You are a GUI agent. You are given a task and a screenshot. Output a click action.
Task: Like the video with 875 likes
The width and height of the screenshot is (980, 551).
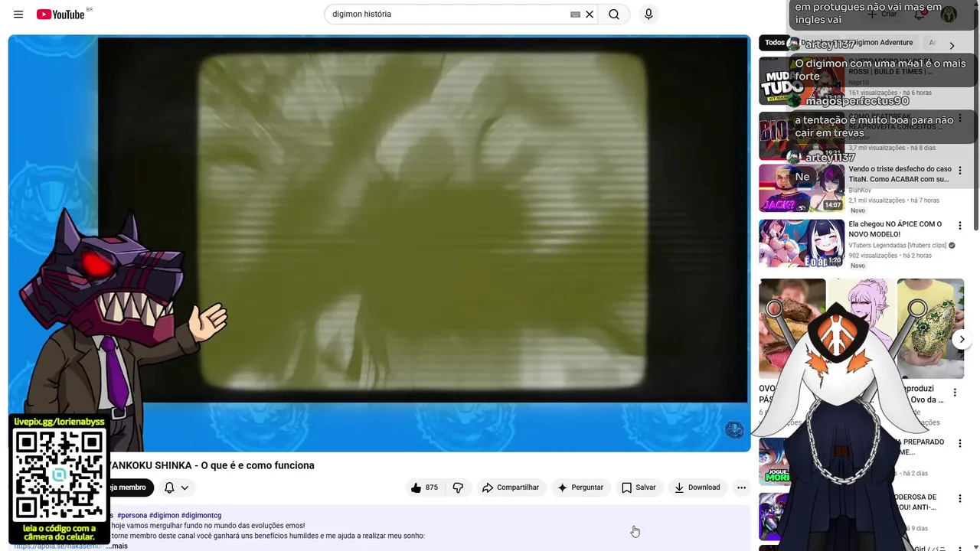click(x=425, y=487)
